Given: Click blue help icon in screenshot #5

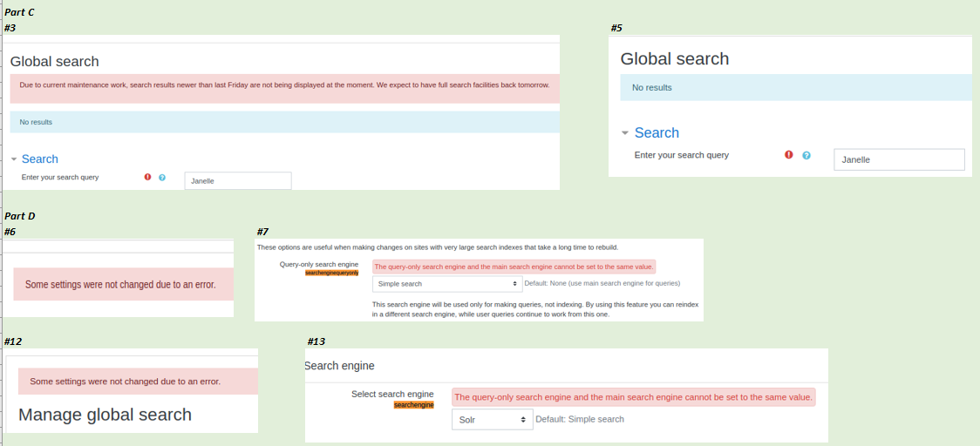Looking at the screenshot, I should (x=806, y=155).
